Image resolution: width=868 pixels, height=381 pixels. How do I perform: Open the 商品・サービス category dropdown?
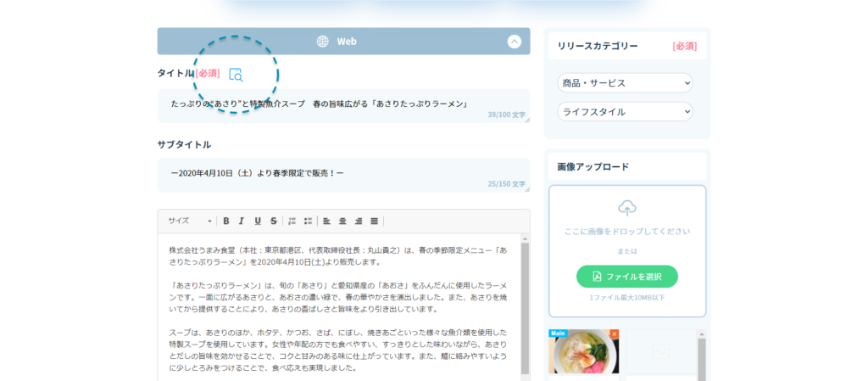(x=625, y=83)
